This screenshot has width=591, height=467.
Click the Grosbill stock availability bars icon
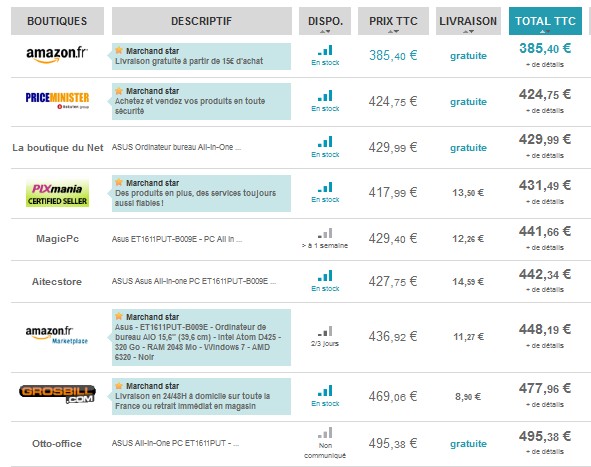click(325, 390)
